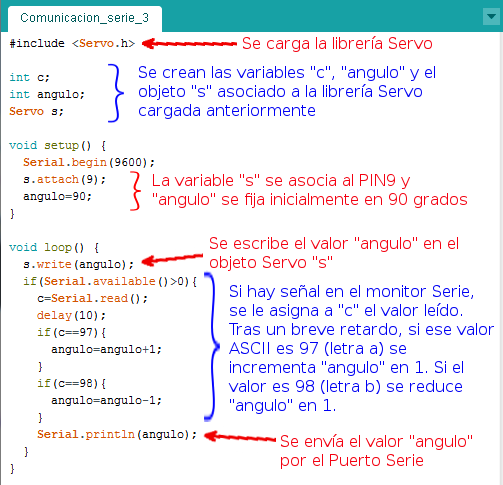
Task: Click the 's.write(angulo);' code line
Action: (78, 264)
